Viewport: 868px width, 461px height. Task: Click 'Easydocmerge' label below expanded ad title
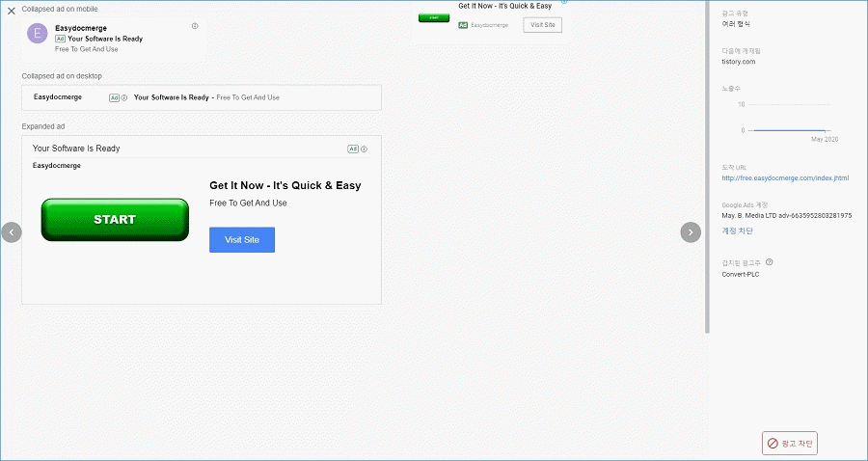tap(57, 166)
